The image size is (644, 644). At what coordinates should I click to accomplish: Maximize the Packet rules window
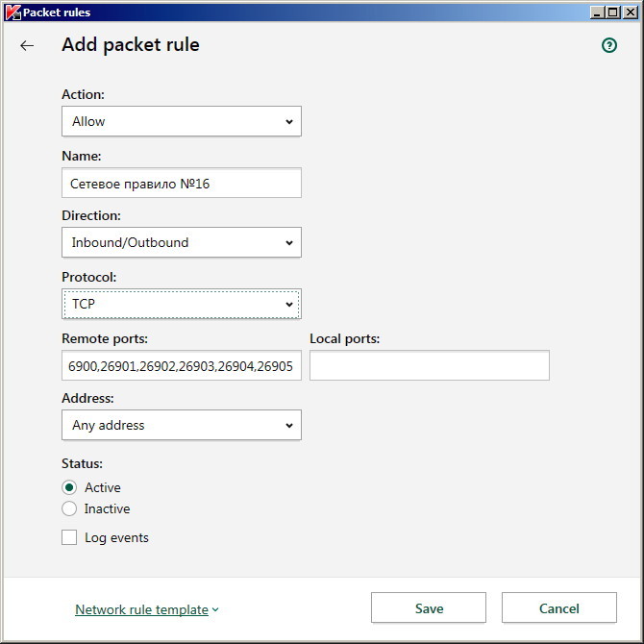613,12
